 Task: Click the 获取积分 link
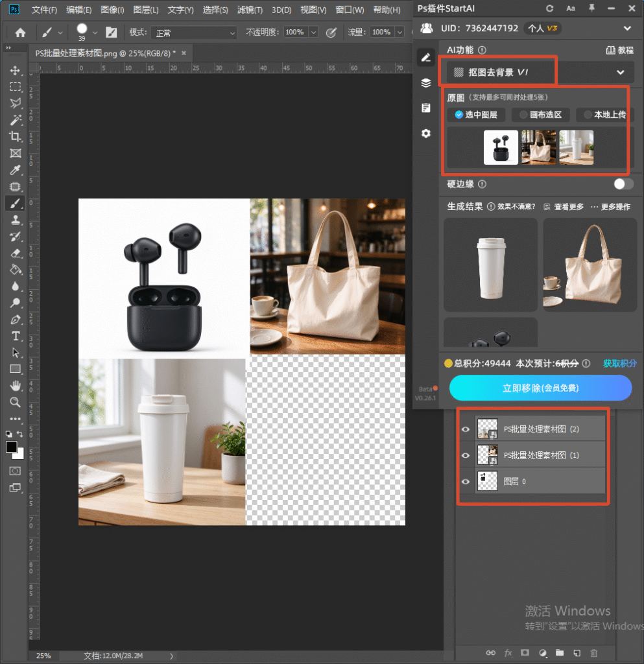619,363
